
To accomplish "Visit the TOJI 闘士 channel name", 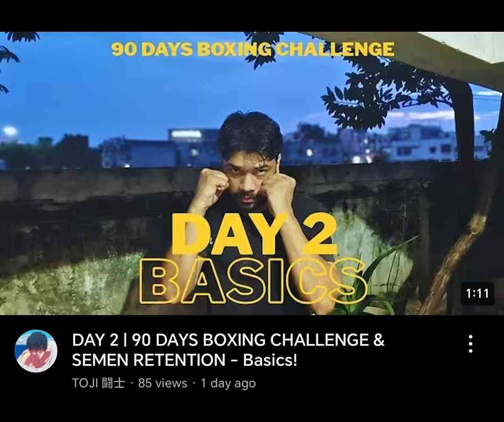I will click(x=98, y=383).
